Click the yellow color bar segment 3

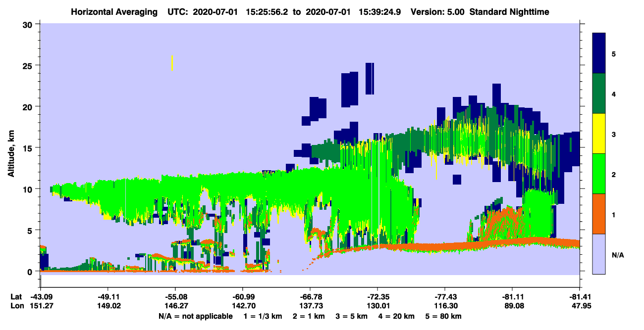click(x=599, y=134)
